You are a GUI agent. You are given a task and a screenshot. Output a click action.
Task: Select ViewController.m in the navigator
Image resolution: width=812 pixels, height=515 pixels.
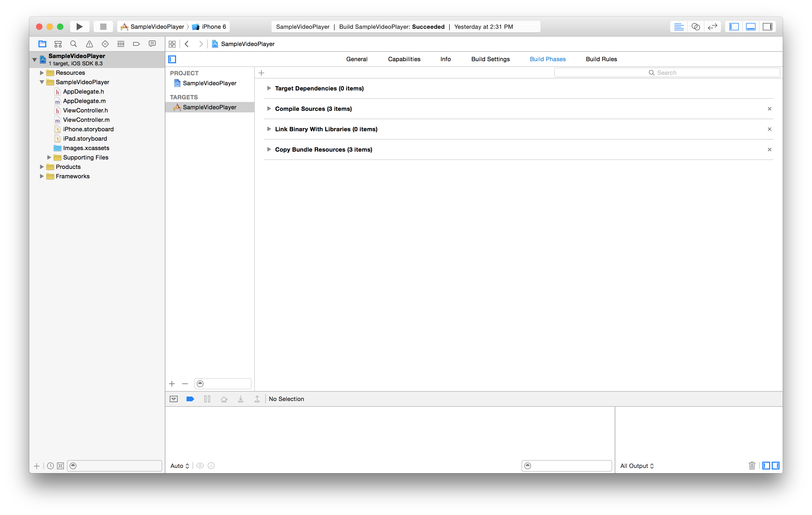[x=86, y=120]
